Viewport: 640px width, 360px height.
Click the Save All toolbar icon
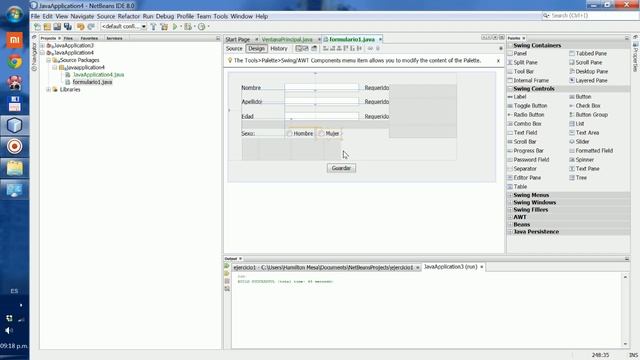tap(68, 27)
